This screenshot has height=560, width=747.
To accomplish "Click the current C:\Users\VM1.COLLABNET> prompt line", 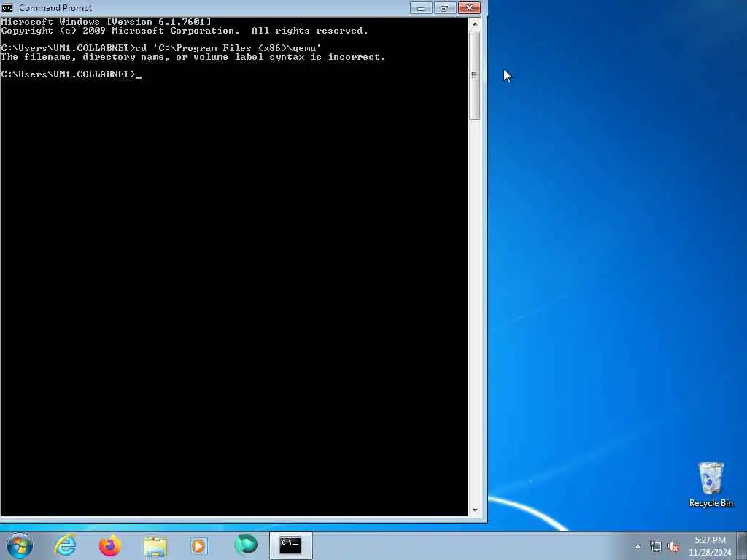I will (71, 74).
